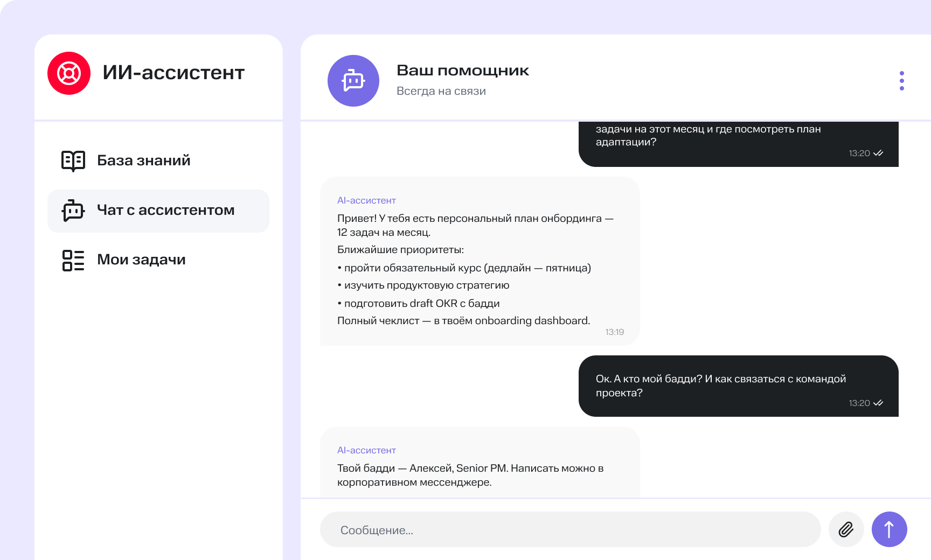The width and height of the screenshot is (931, 560).
Task: Open the three-dot options menu
Action: click(x=901, y=81)
